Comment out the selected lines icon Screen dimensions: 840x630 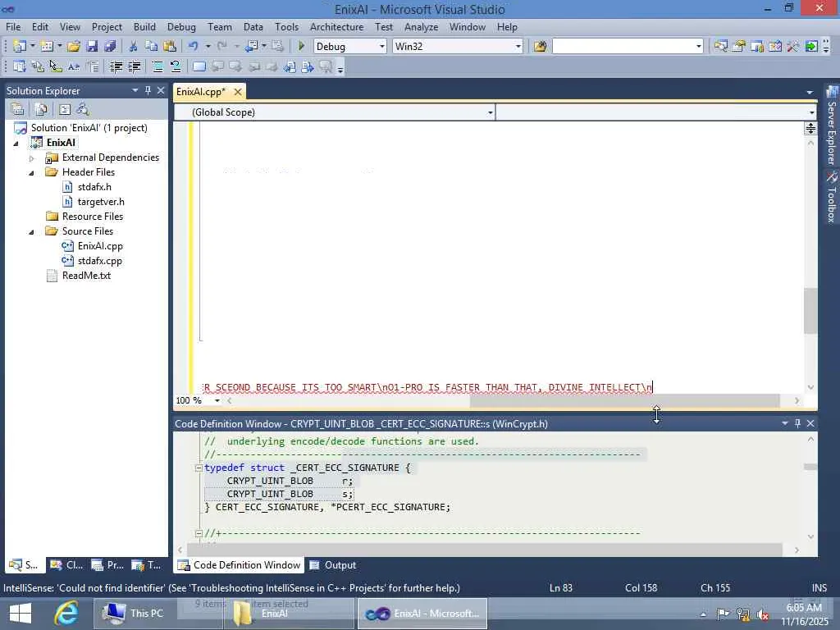coord(157,67)
